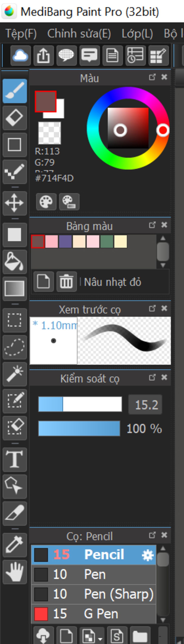This screenshot has height=644, width=184.
Task: Activate the Magic Wand tool
Action: tap(15, 374)
